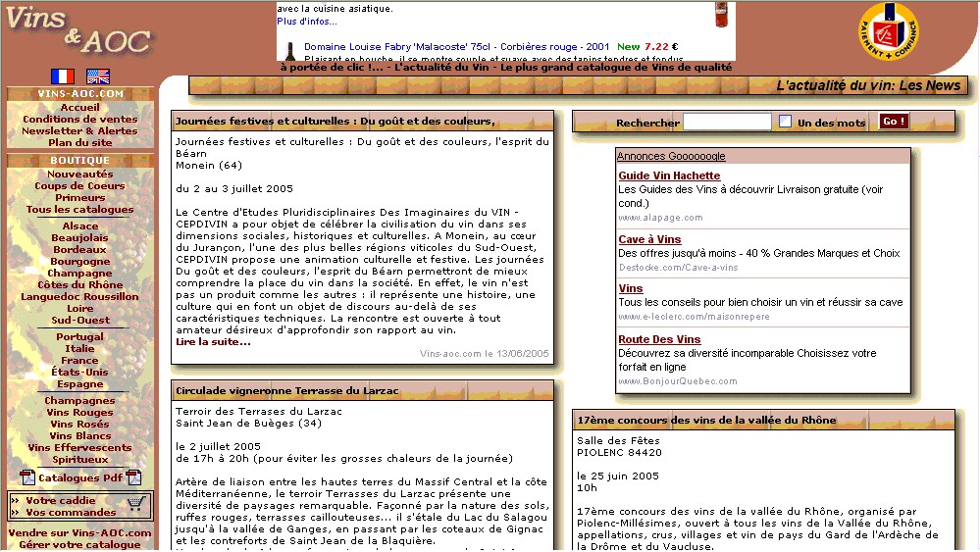The width and height of the screenshot is (980, 552).
Task: Open Coups de Coeurs
Action: pos(80,186)
